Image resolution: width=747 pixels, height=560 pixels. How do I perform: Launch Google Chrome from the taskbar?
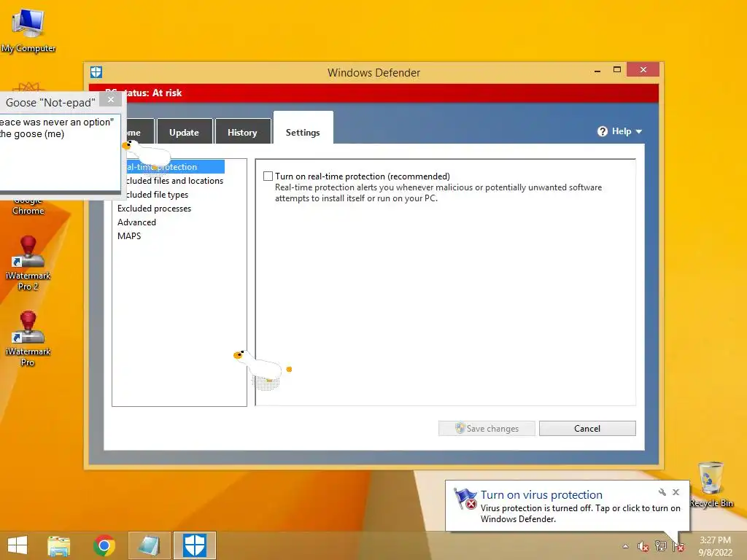pos(104,545)
